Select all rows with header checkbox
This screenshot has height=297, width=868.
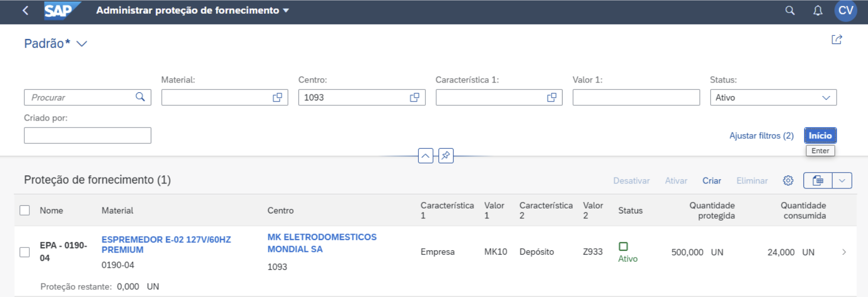click(x=25, y=210)
